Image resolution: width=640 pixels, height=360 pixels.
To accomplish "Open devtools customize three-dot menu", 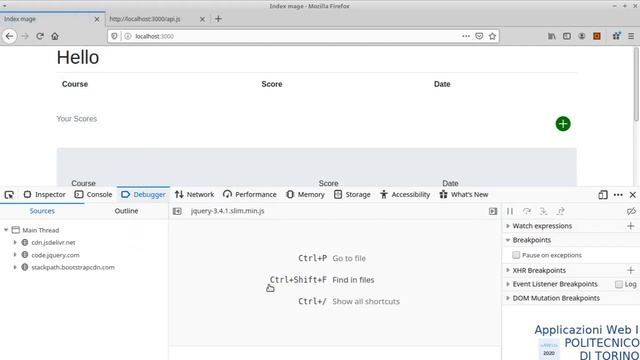I will (618, 195).
